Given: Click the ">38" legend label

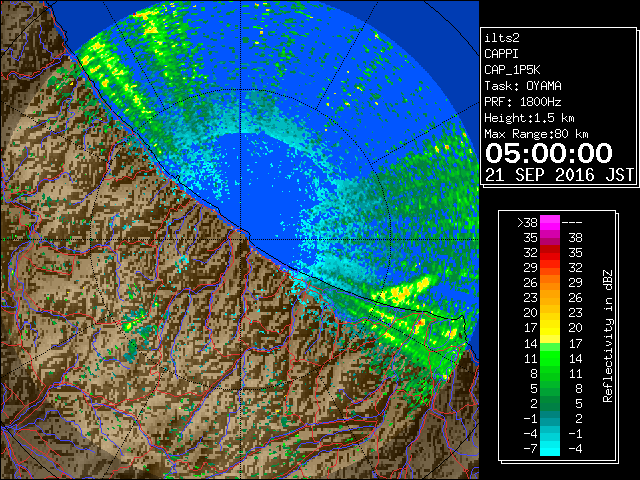Looking at the screenshot, I should coord(527,223).
